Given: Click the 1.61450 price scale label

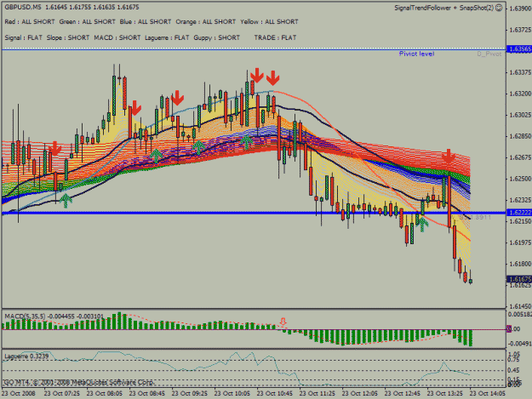Looking at the screenshot, I should click(x=520, y=306).
